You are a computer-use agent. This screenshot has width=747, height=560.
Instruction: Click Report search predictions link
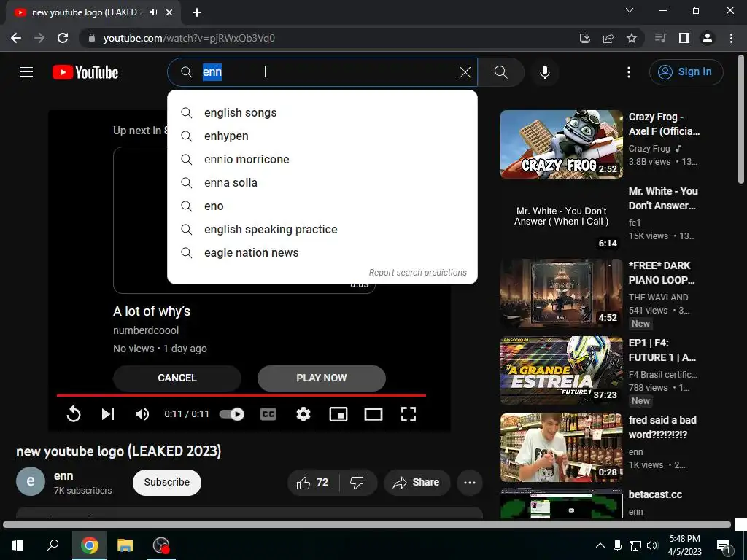418,273
